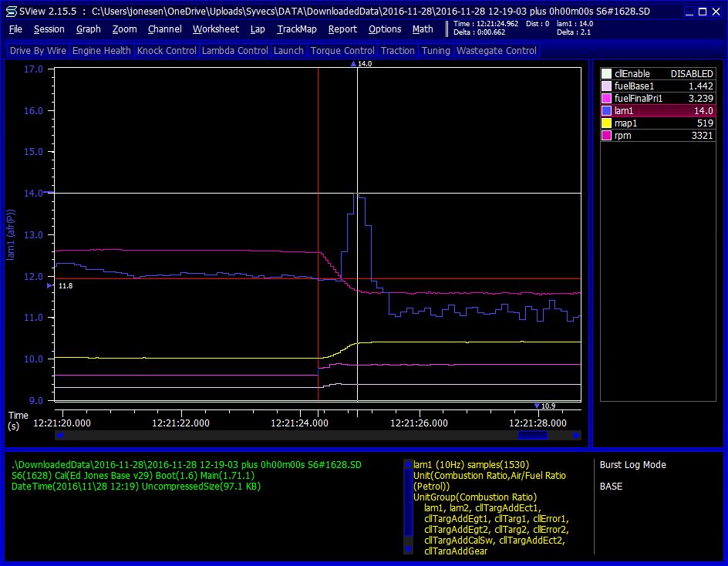Click the time scrollbar thumb
The image size is (728, 566).
(532, 436)
